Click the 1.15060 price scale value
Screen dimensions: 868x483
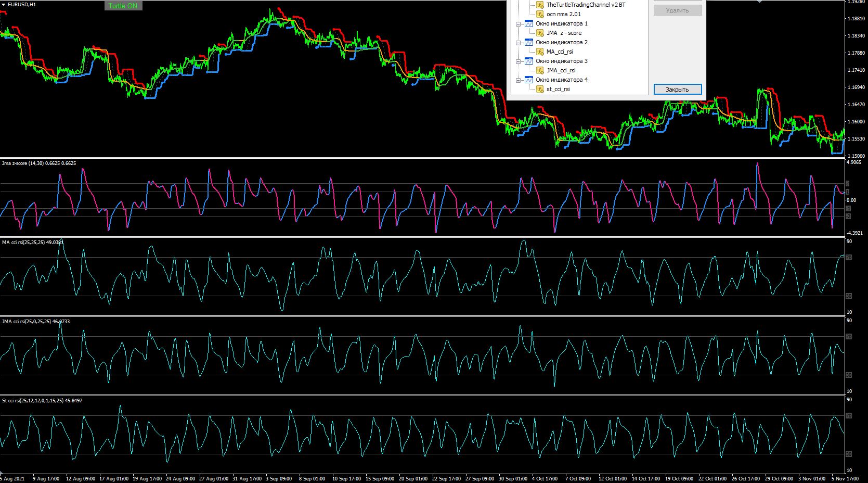click(x=857, y=156)
